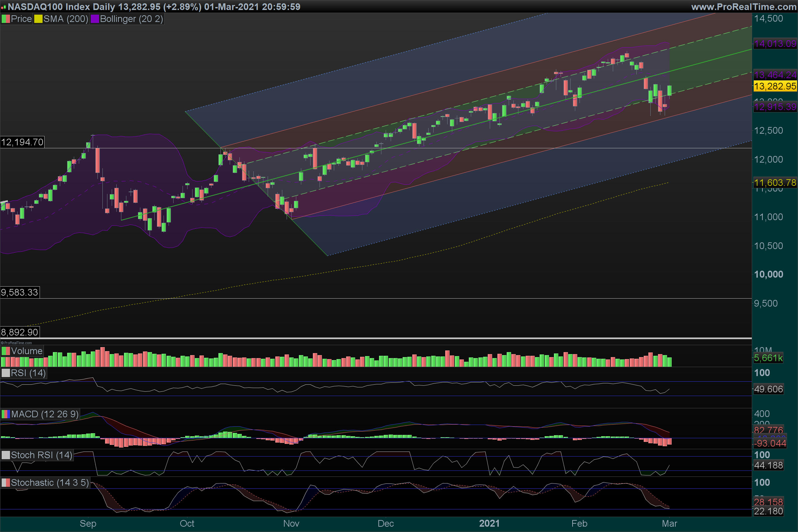Click the Price legend color icon
Image resolution: width=798 pixels, height=532 pixels.
[6, 19]
